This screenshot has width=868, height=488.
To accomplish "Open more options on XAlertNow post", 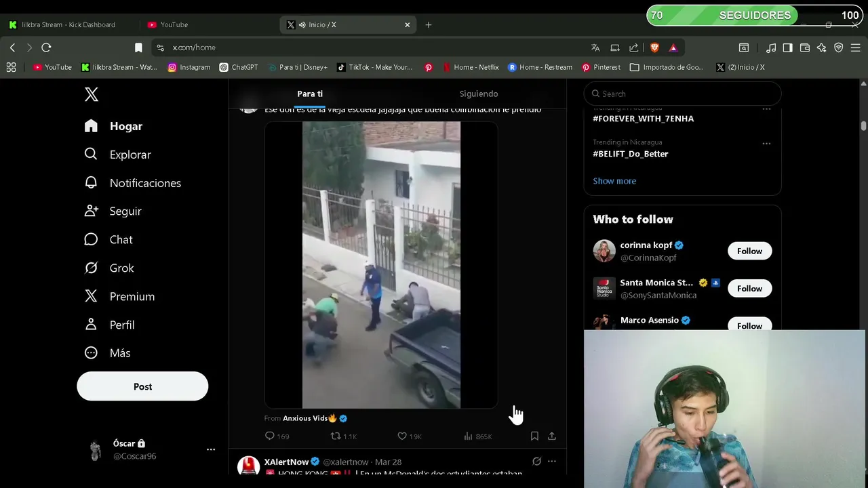I will (x=552, y=462).
